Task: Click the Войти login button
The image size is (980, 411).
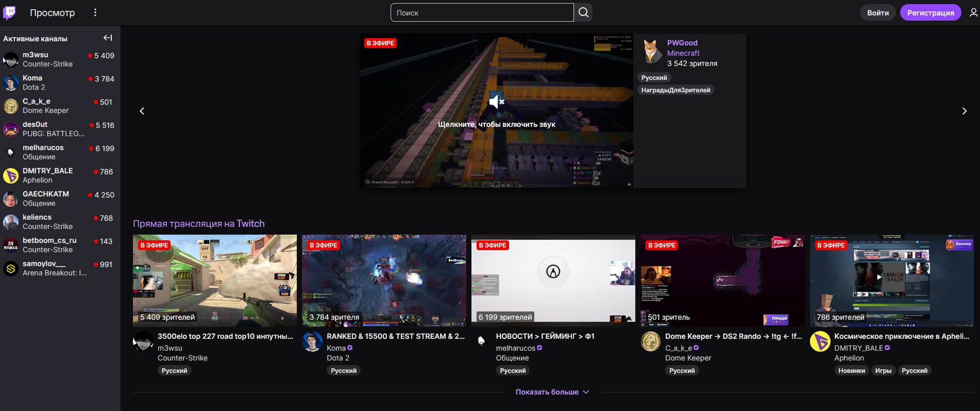Action: point(878,13)
